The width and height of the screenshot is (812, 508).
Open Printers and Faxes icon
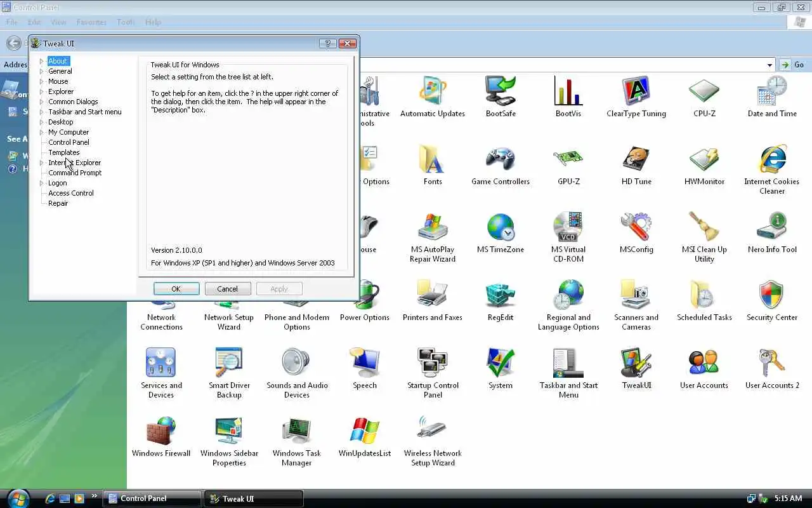[433, 295]
